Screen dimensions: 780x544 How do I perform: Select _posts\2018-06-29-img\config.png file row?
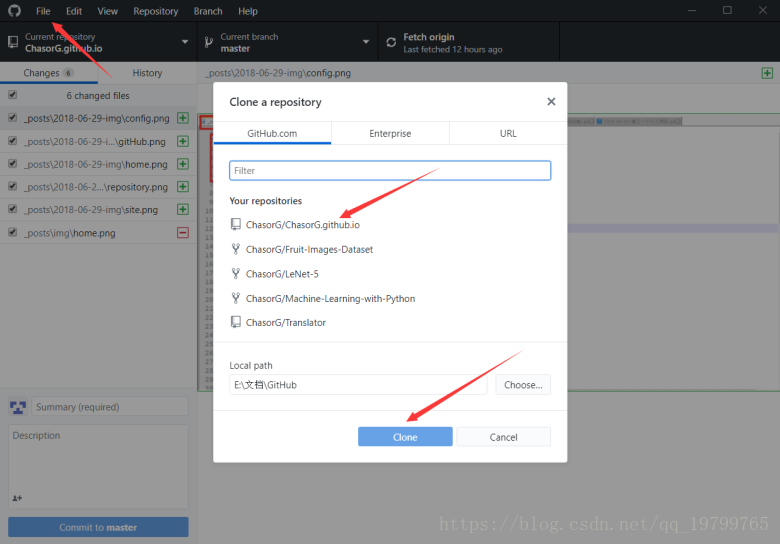[98, 118]
